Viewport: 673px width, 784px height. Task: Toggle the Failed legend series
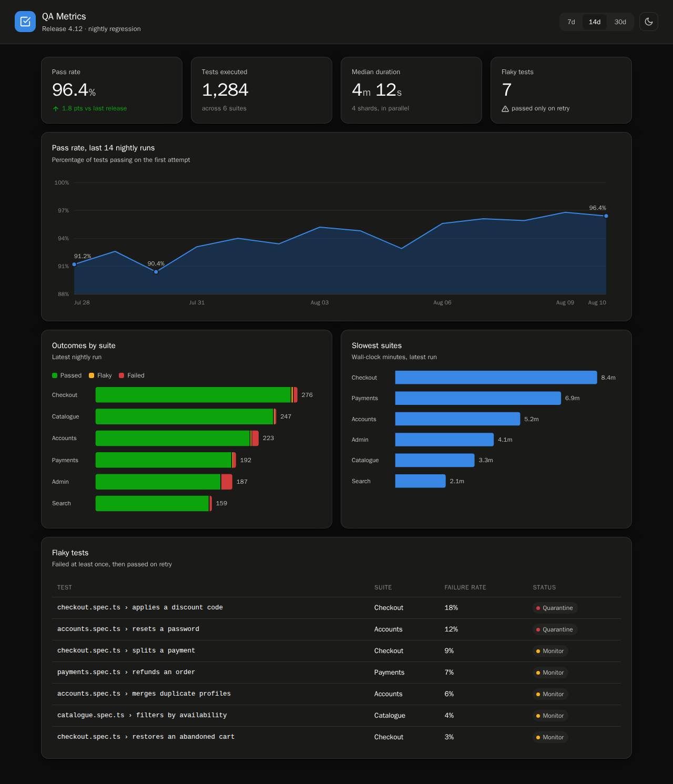tap(132, 375)
